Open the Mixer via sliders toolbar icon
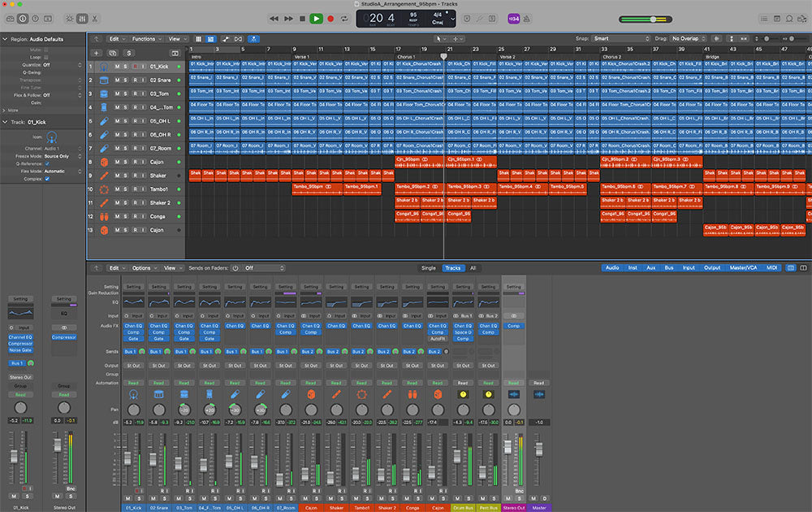The height and width of the screenshot is (512, 812). 81,18
